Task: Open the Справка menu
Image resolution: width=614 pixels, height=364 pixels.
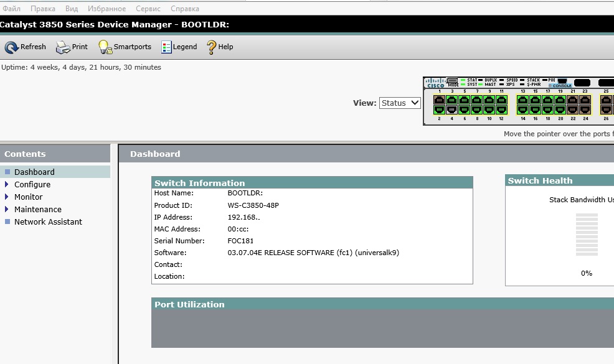Action: tap(185, 9)
